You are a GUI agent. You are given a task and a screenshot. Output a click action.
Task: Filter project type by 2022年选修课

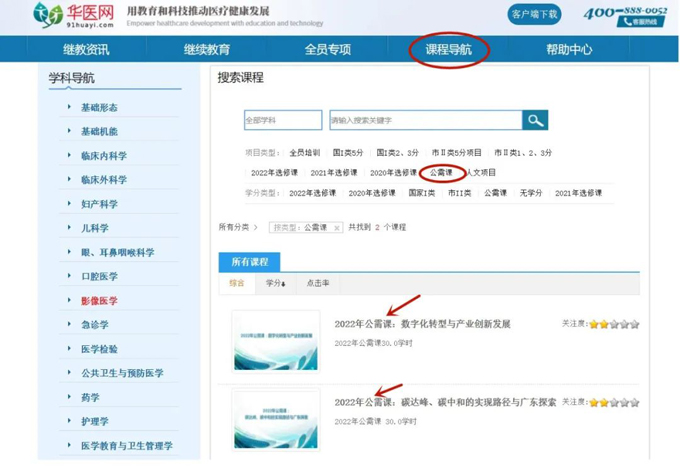[x=274, y=173]
